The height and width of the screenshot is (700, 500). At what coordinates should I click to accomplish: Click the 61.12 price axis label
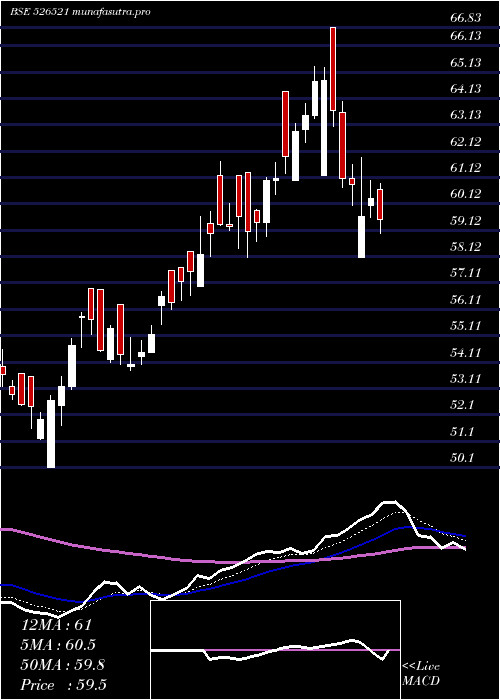(466, 168)
